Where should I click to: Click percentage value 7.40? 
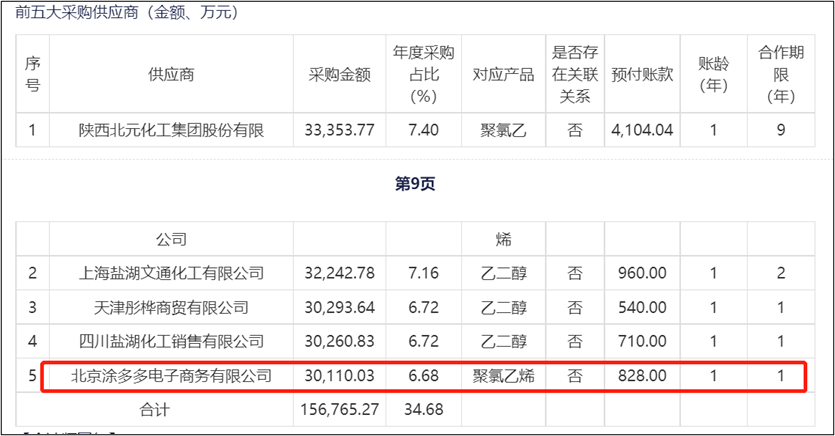coord(423,130)
